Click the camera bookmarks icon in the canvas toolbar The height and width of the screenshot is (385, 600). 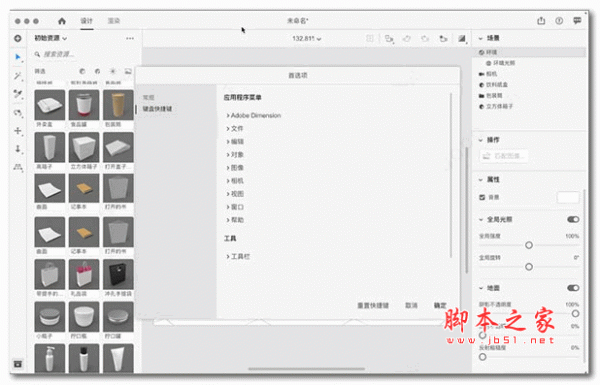pos(443,38)
